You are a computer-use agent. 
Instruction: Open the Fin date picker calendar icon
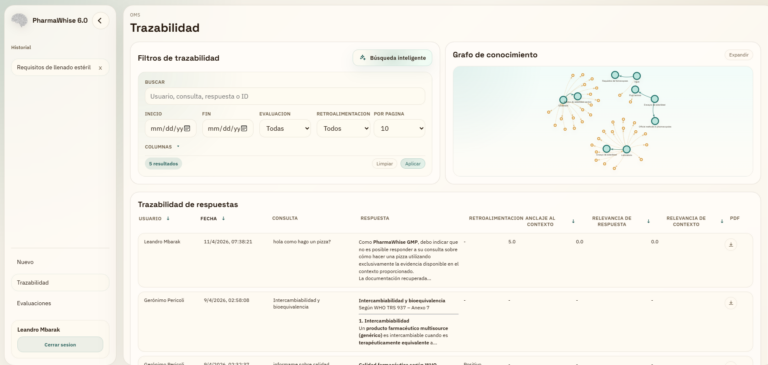[244, 129]
